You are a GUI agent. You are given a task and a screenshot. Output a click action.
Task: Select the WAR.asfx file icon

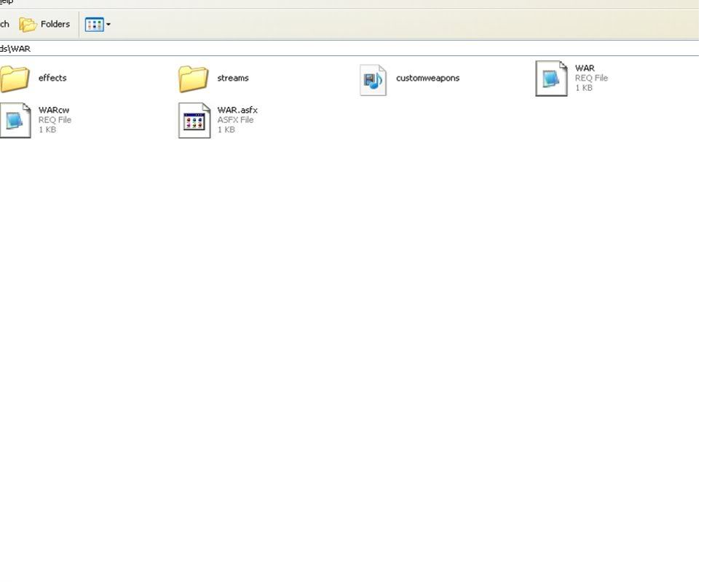pos(194,120)
